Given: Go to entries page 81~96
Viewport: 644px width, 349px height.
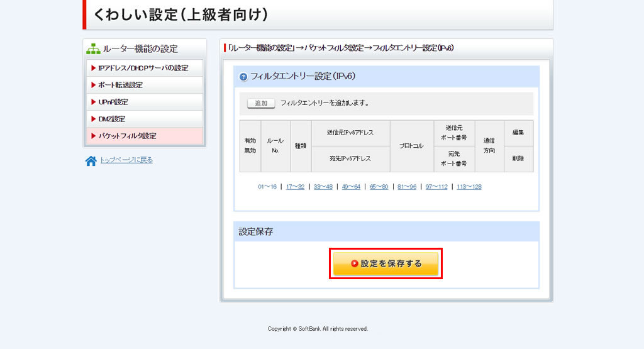Looking at the screenshot, I should point(407,187).
